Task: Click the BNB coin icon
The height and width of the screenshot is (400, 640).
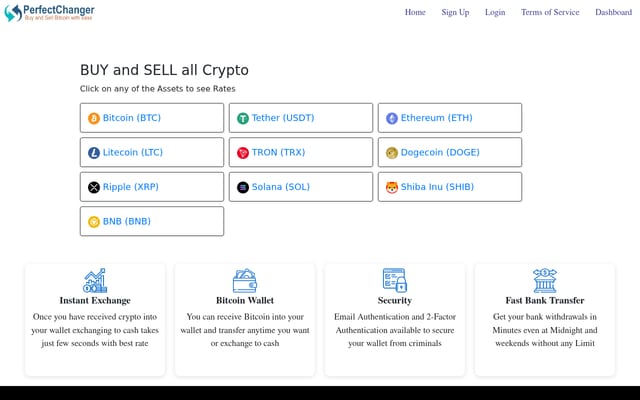Action: pos(94,222)
